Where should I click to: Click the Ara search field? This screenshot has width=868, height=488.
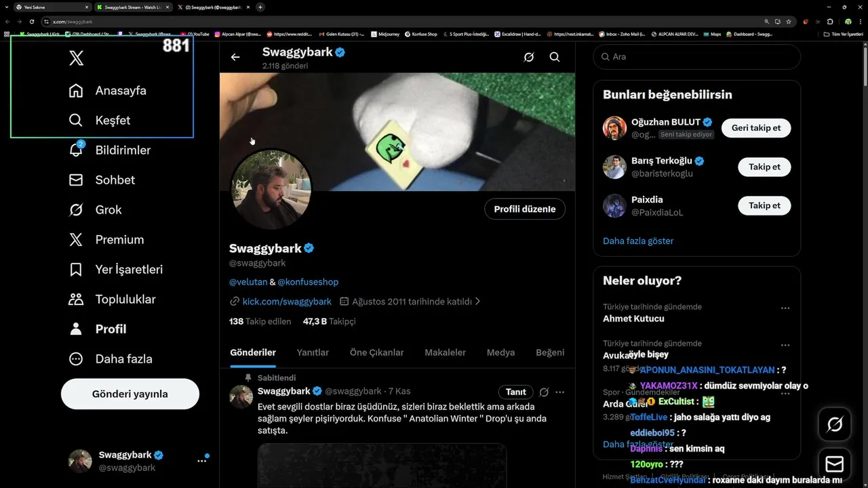697,57
